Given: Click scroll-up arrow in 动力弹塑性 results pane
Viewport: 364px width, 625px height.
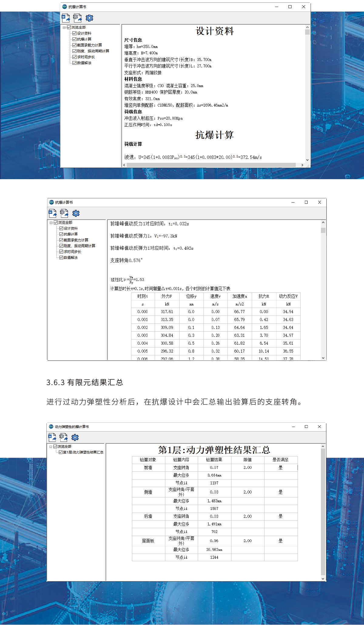Looking at the screenshot, I should (x=323, y=446).
